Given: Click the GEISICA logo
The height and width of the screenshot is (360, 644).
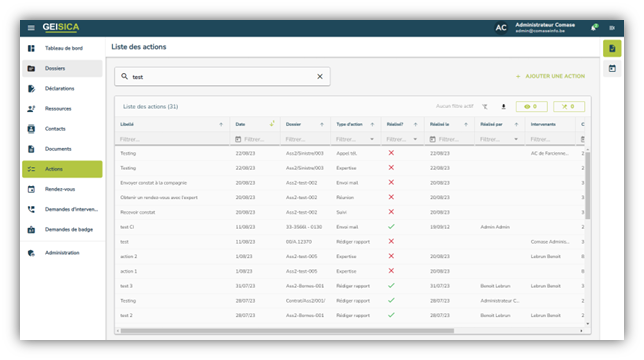Looking at the screenshot, I should click(x=61, y=27).
